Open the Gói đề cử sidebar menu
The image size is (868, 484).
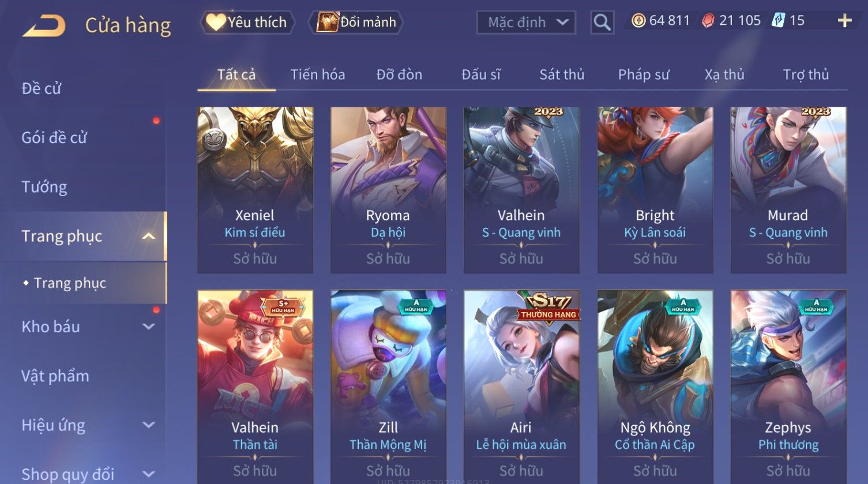54,137
